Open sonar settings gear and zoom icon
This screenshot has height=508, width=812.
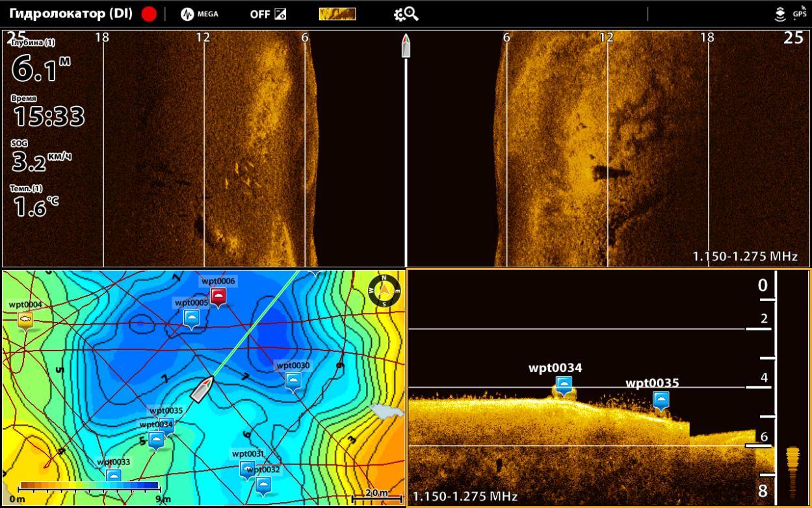tap(406, 14)
